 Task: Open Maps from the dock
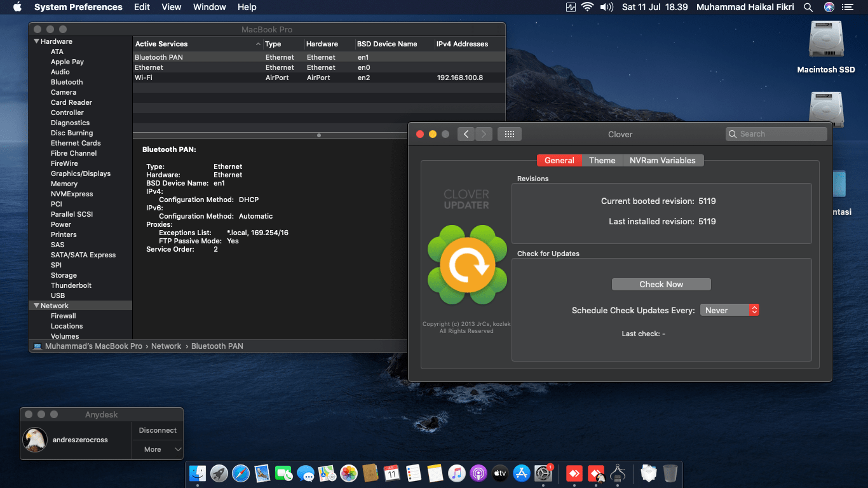tap(327, 473)
